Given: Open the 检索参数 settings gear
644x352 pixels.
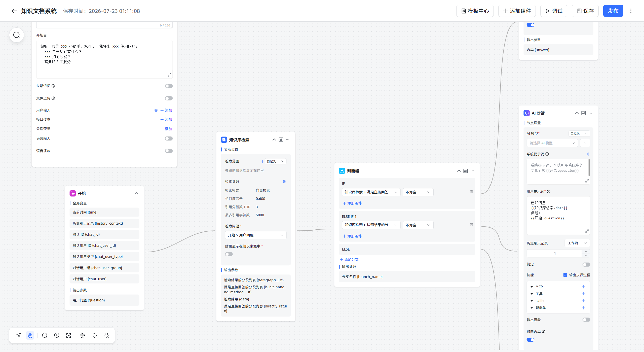Looking at the screenshot, I should [284, 182].
